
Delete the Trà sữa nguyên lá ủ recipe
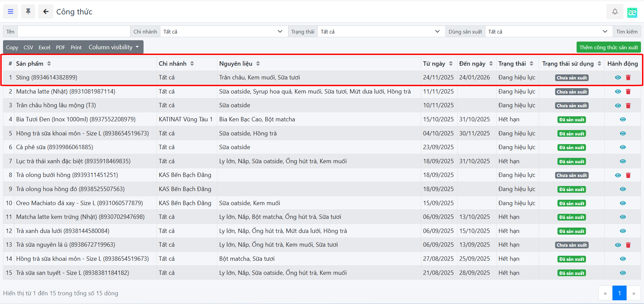coord(628,245)
